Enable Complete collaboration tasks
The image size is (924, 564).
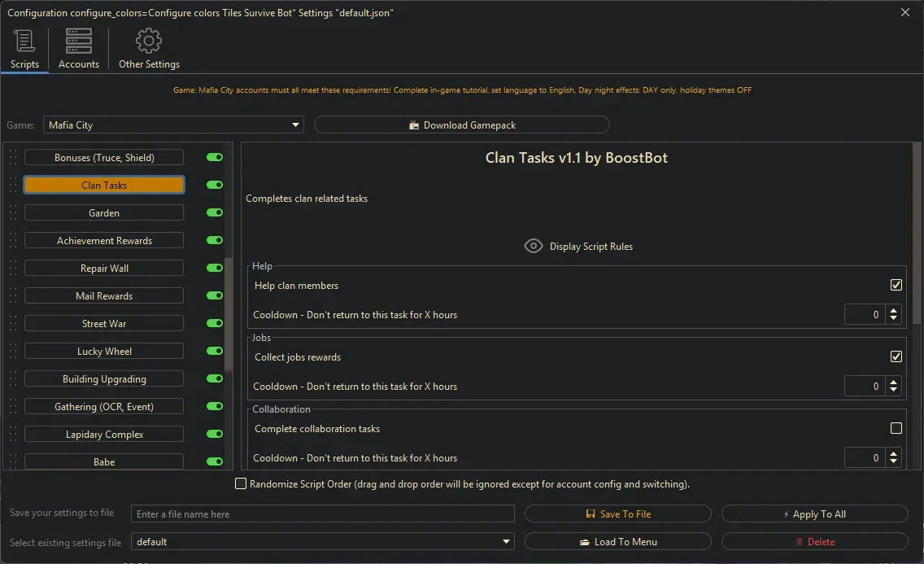896,428
